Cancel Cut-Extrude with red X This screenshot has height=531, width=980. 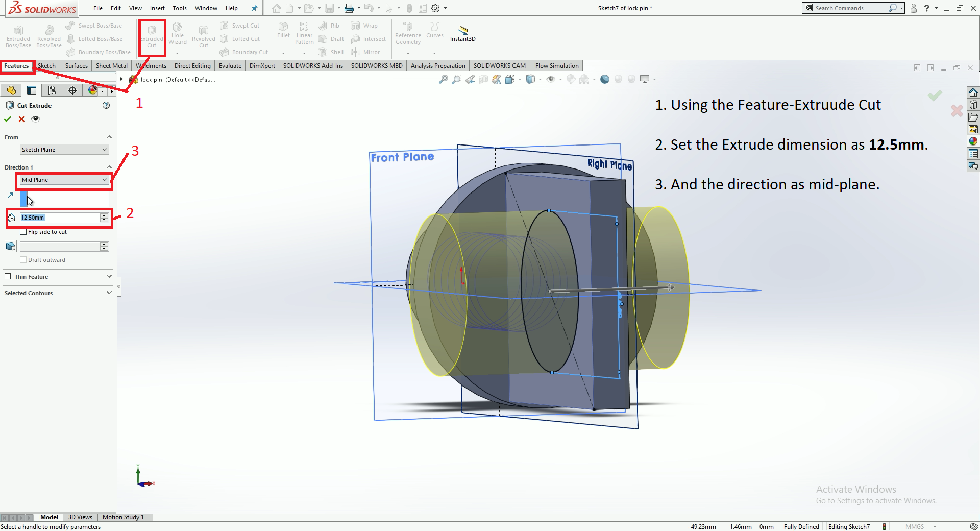pos(21,119)
